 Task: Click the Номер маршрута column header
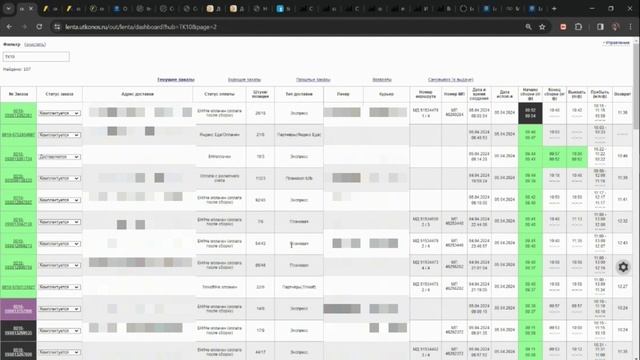tap(426, 94)
